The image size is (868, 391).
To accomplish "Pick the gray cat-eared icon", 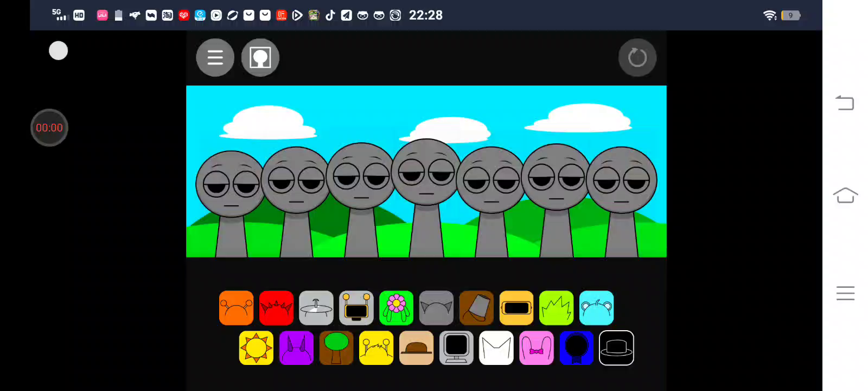I will click(436, 308).
